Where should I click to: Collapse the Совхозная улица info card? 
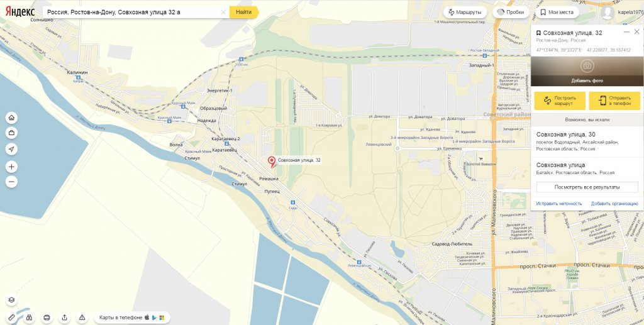tap(626, 32)
